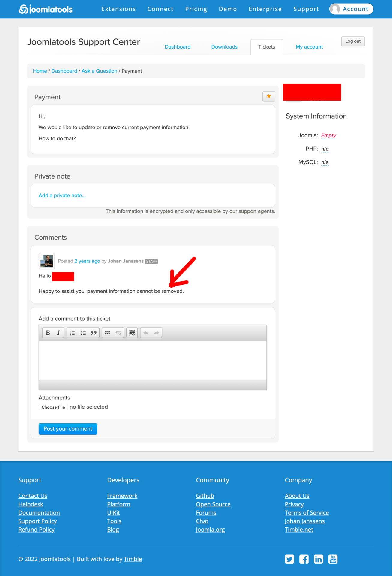This screenshot has height=576, width=392.
Task: Open Blog footer link
Action: pos(113,529)
